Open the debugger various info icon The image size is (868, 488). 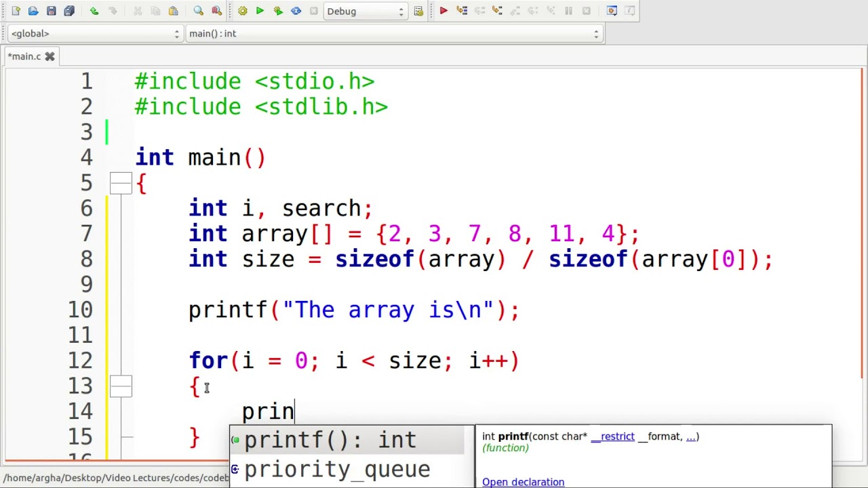630,11
